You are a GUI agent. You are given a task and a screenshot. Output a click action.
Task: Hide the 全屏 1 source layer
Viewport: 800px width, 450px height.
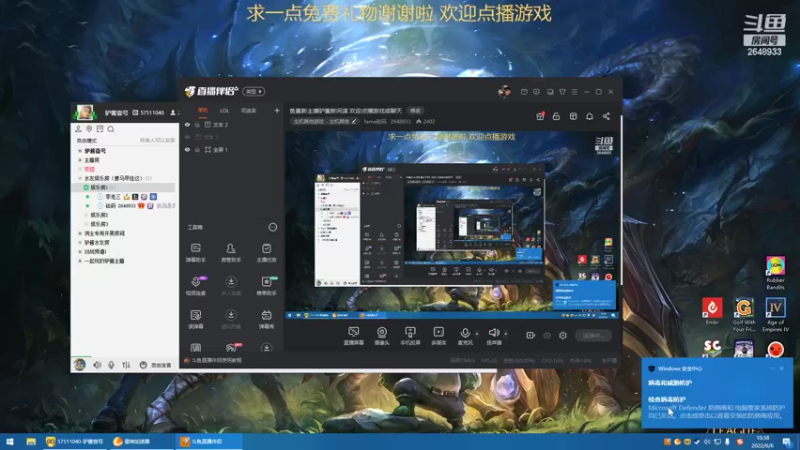click(x=187, y=149)
